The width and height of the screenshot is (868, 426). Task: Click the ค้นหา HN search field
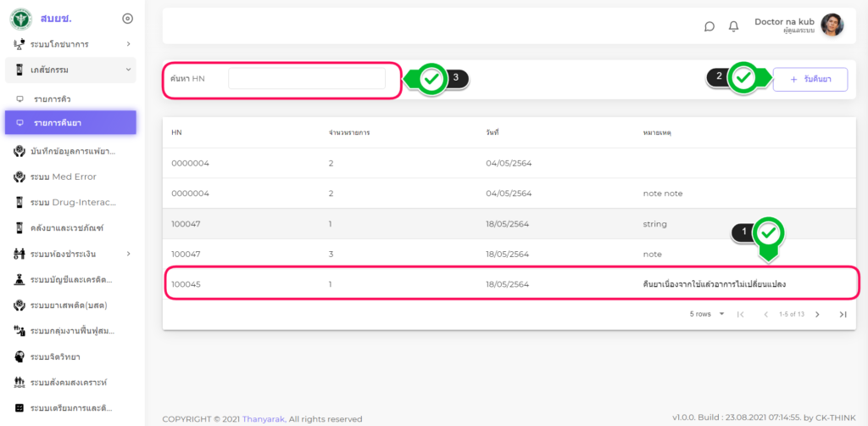pos(306,79)
